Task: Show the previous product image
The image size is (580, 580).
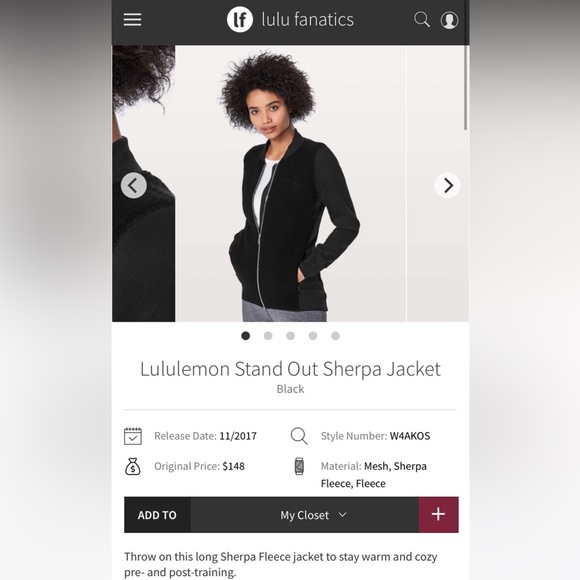Action: pyautogui.click(x=134, y=185)
